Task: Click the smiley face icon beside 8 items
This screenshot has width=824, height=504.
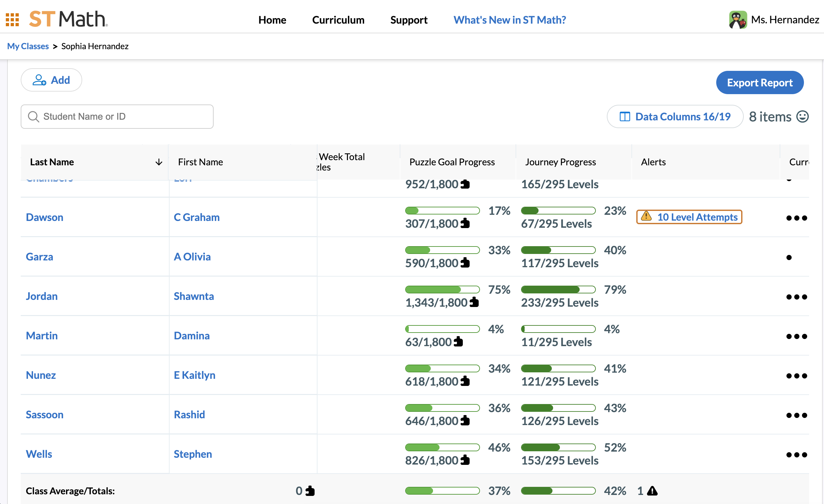Action: pyautogui.click(x=802, y=117)
